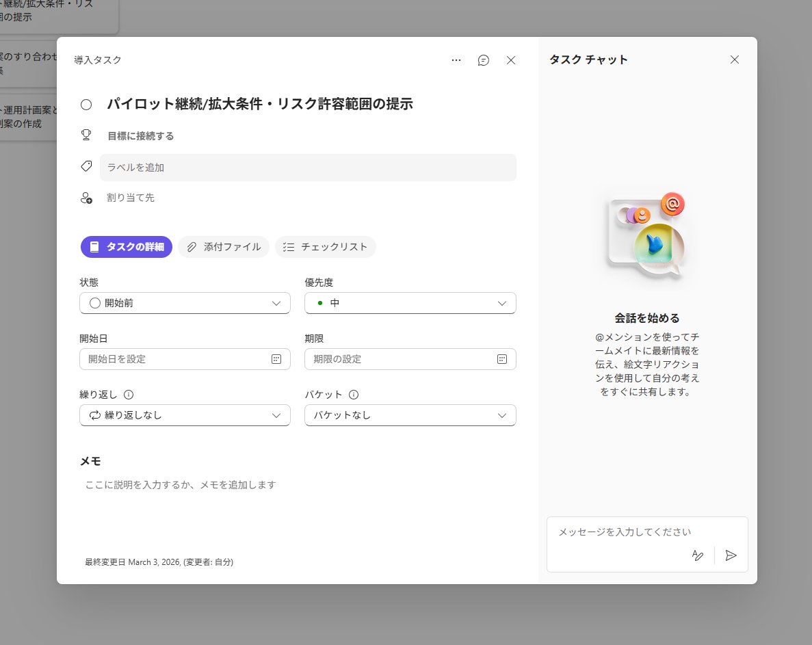Open the 優先度 dropdown showing 中

click(410, 302)
